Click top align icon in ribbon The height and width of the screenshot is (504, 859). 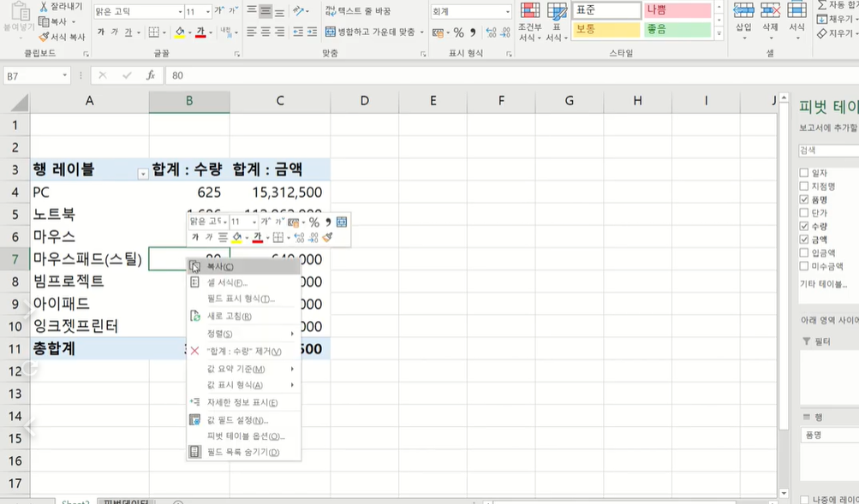pos(252,11)
